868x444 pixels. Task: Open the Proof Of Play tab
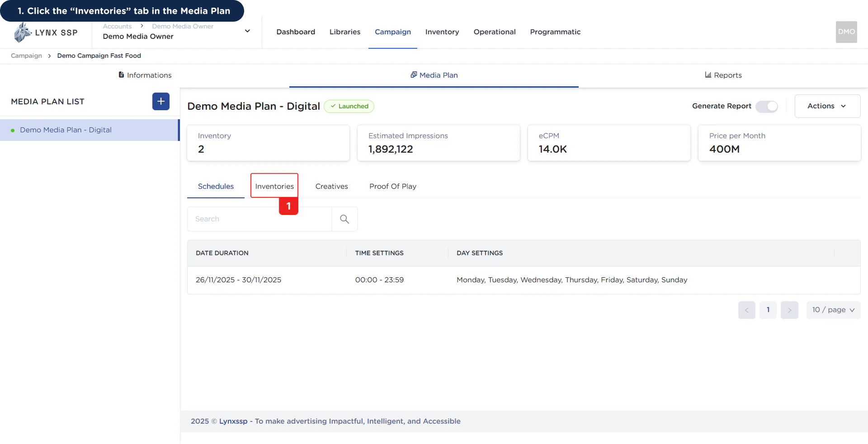[392, 186]
